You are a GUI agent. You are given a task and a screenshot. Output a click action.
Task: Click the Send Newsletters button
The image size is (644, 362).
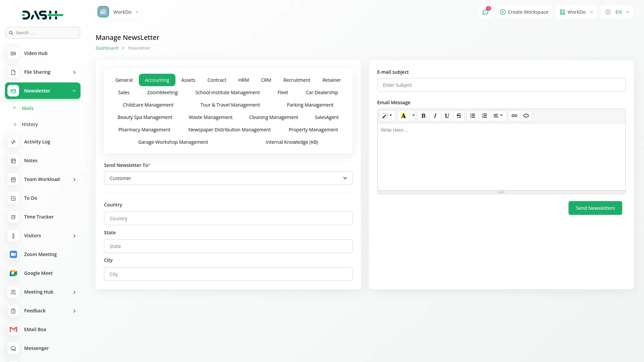[x=595, y=208]
